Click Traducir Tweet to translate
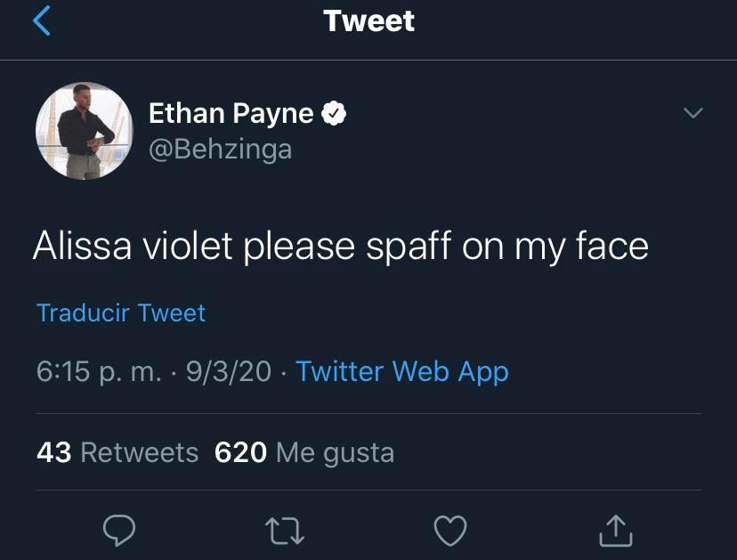Screen dimensions: 737x560 (121, 313)
